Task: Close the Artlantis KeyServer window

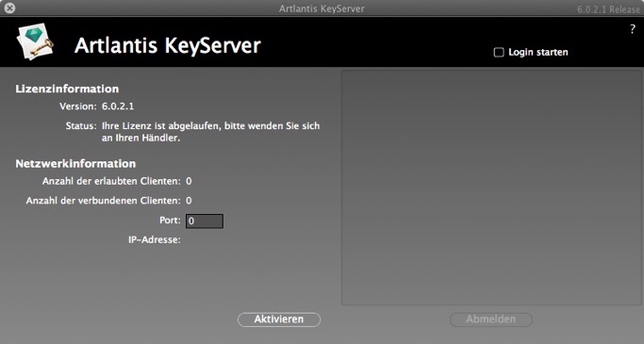Action: pyautogui.click(x=9, y=8)
